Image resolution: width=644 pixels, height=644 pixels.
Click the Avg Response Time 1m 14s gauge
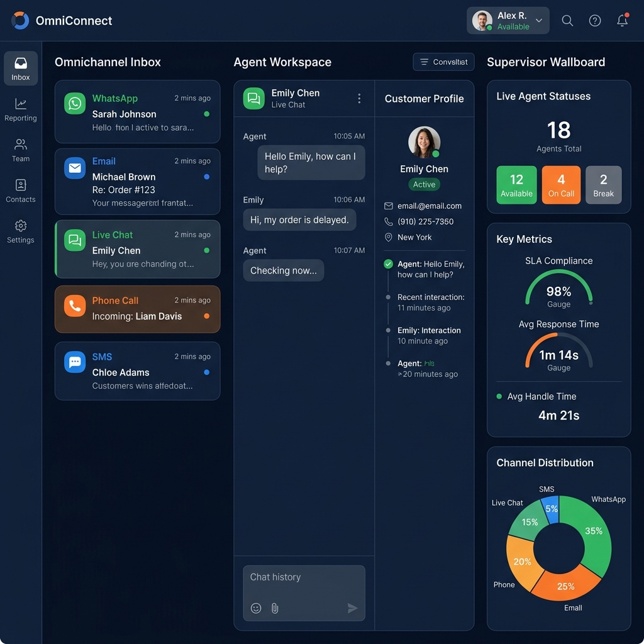[x=558, y=352]
